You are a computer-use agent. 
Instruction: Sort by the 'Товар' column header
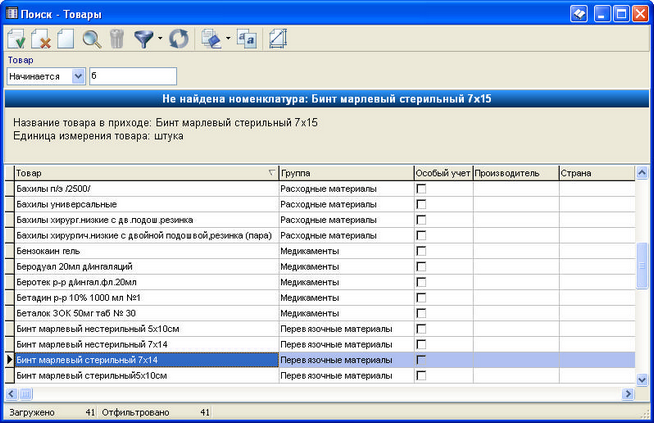pos(146,173)
